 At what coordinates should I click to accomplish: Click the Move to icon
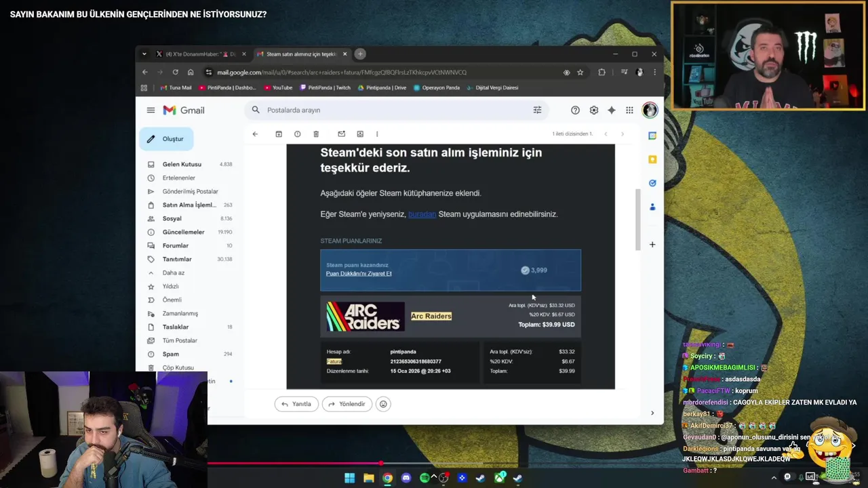pyautogui.click(x=360, y=134)
